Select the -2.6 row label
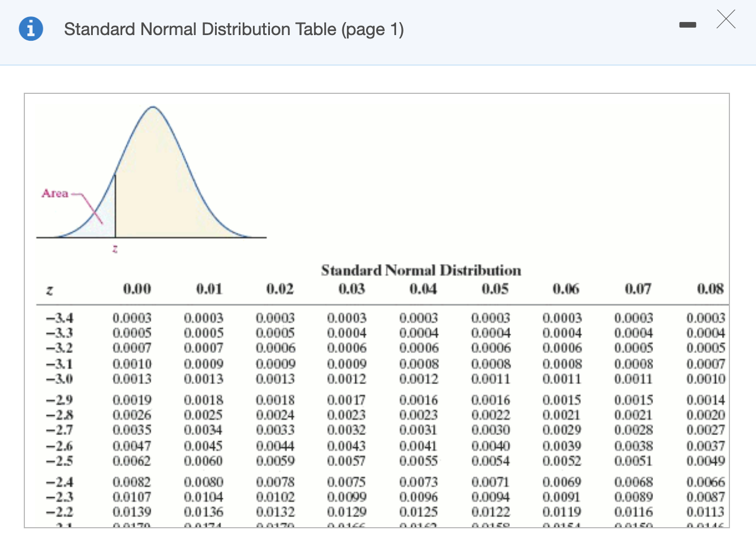Image resolution: width=756 pixels, height=543 pixels. coord(59,446)
